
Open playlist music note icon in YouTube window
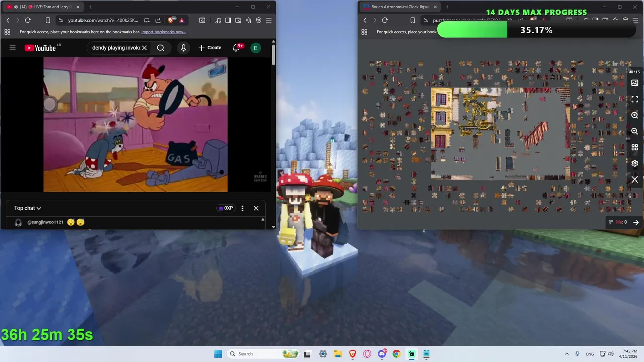[x=218, y=20]
